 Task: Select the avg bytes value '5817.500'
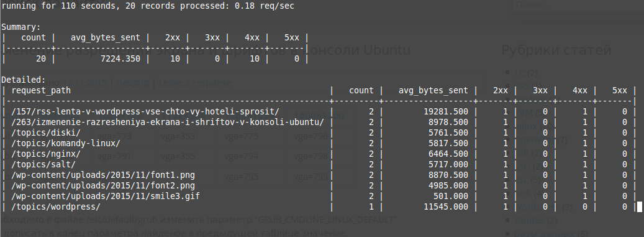point(448,143)
